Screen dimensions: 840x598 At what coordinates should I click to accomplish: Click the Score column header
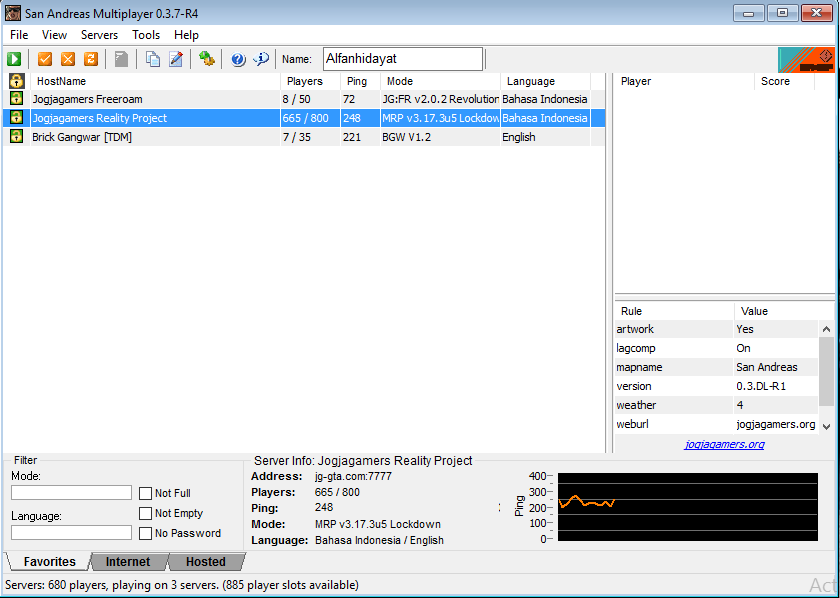pyautogui.click(x=784, y=81)
